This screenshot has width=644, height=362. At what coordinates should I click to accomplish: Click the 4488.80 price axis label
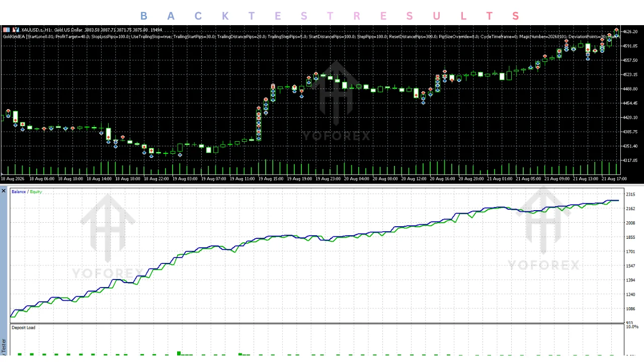pyautogui.click(x=630, y=89)
